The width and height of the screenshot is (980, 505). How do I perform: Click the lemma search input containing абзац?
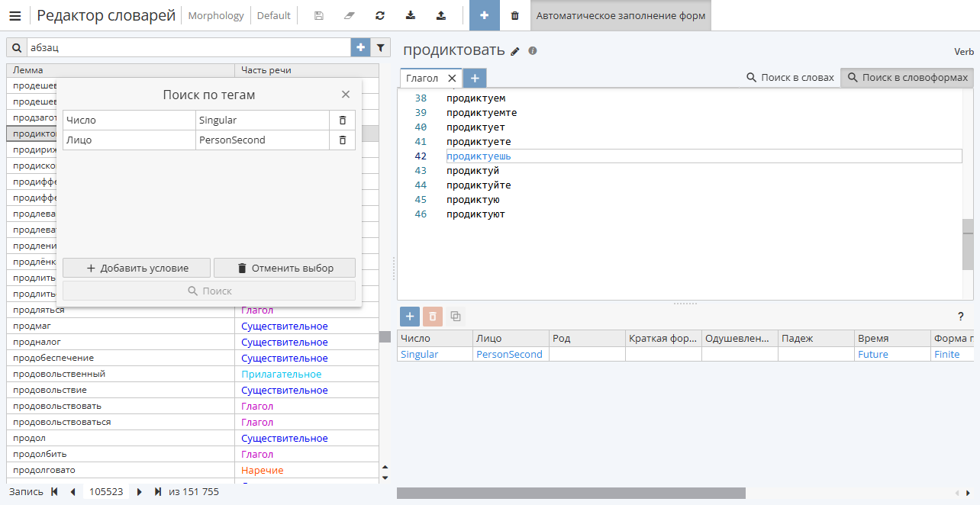click(x=188, y=47)
